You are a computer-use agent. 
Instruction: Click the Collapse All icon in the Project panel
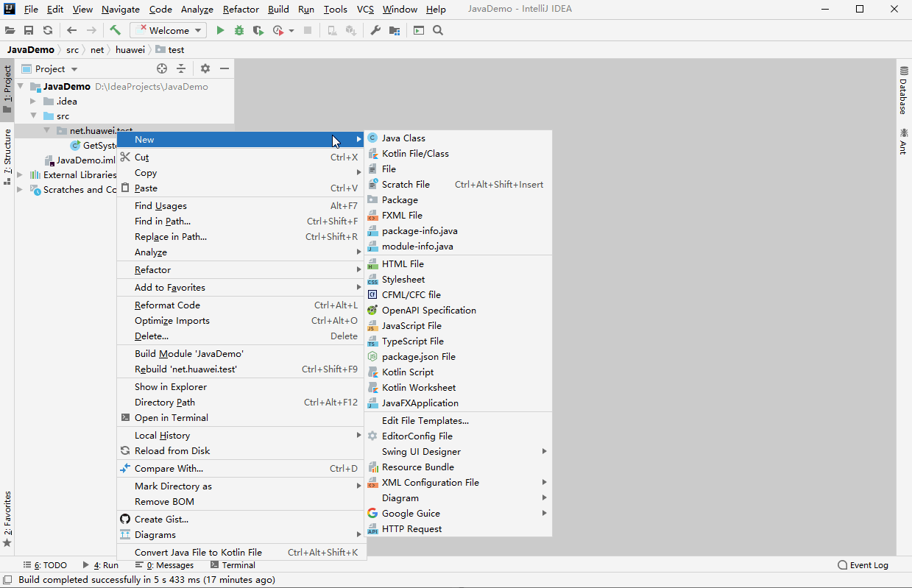[x=181, y=68]
